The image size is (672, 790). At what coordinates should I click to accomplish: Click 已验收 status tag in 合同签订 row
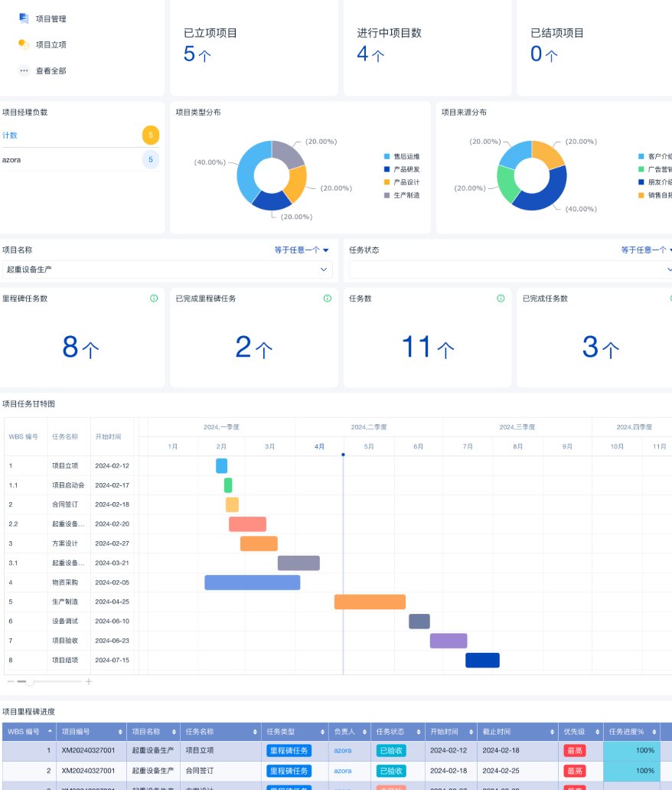tap(391, 771)
